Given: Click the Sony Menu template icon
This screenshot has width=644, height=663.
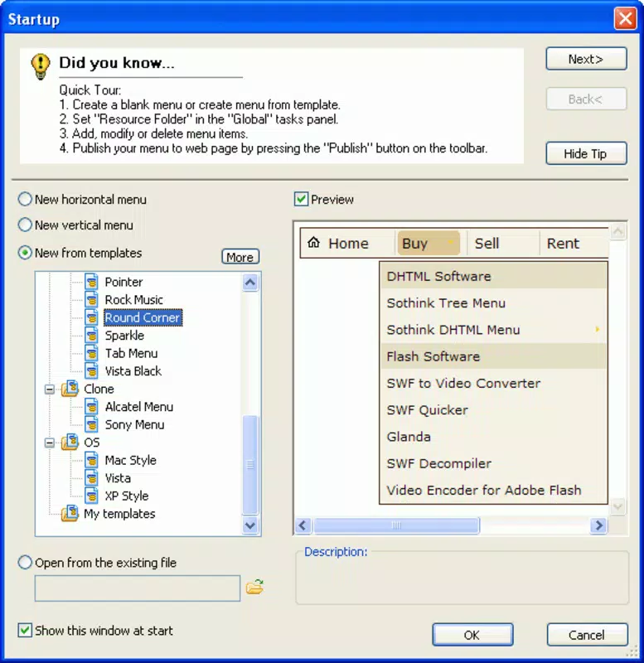Looking at the screenshot, I should pyautogui.click(x=91, y=424).
